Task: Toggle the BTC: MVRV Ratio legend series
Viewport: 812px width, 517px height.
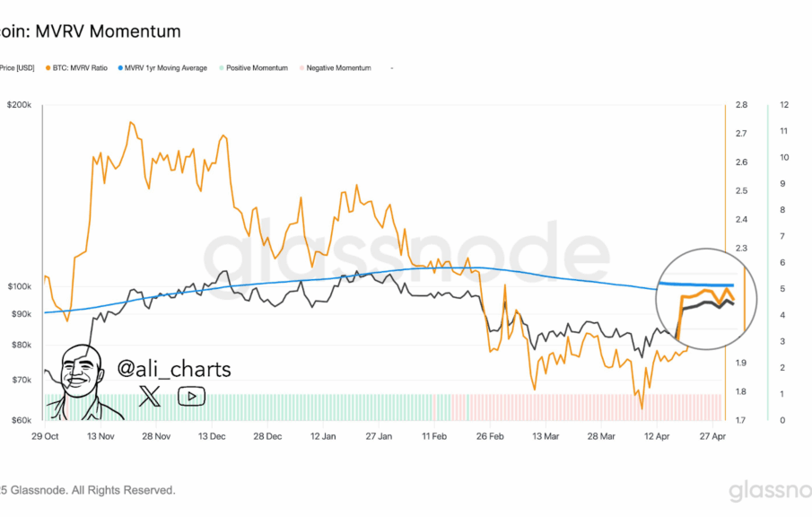Action: click(x=82, y=68)
